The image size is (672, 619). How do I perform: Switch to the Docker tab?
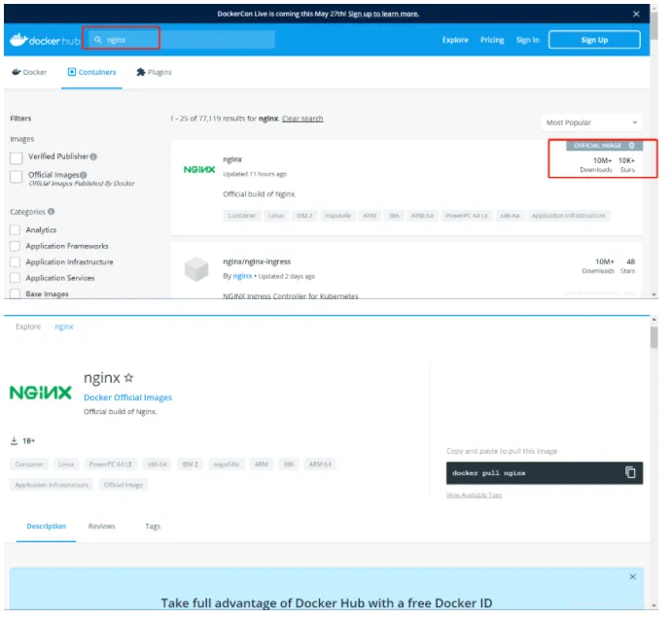pos(29,72)
